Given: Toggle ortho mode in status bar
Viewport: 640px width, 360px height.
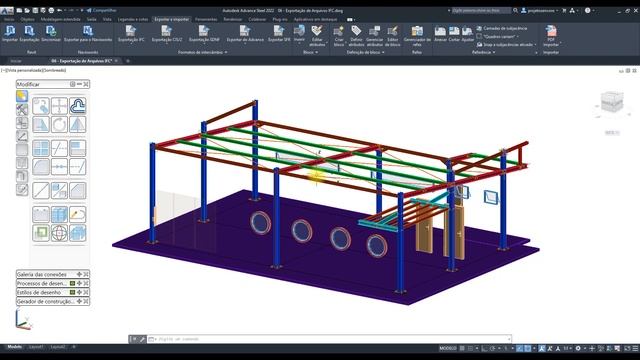Looking at the screenshot, I should (x=484, y=348).
